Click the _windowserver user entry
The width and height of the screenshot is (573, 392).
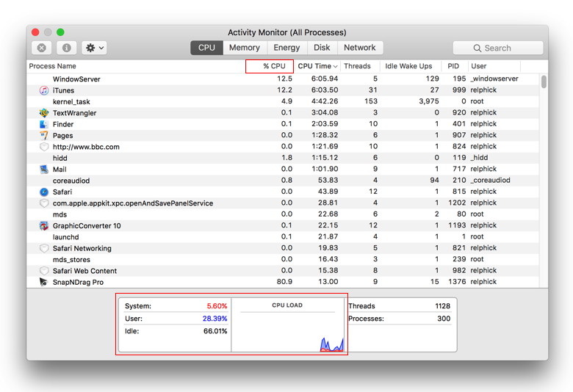click(x=494, y=79)
